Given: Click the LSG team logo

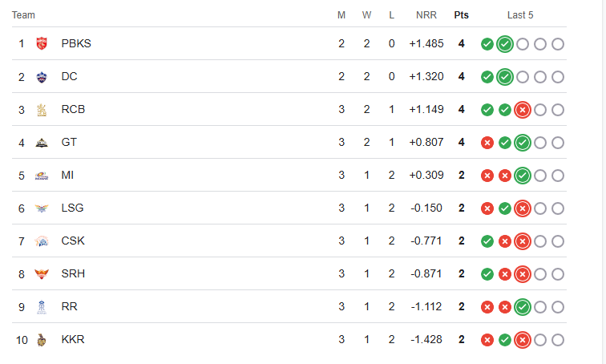Looking at the screenshot, I should coord(42,208).
